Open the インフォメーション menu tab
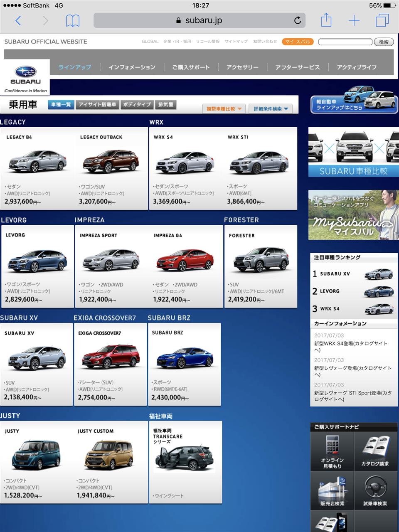 pos(132,67)
